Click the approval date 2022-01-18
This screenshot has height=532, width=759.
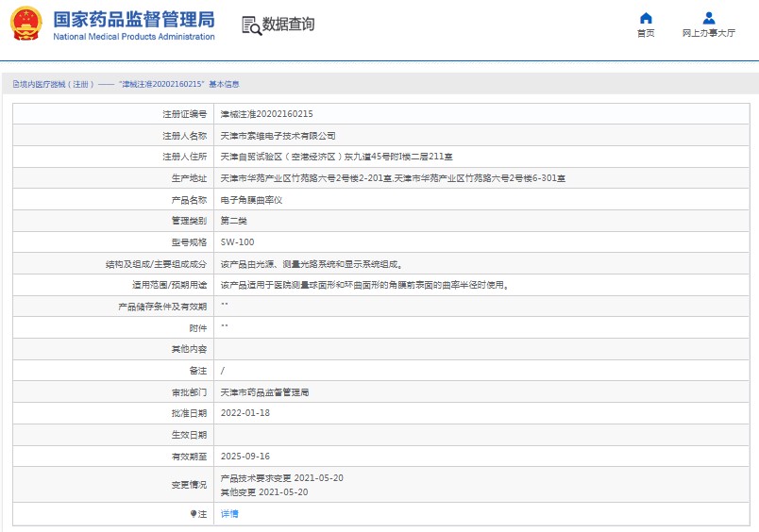(245, 413)
